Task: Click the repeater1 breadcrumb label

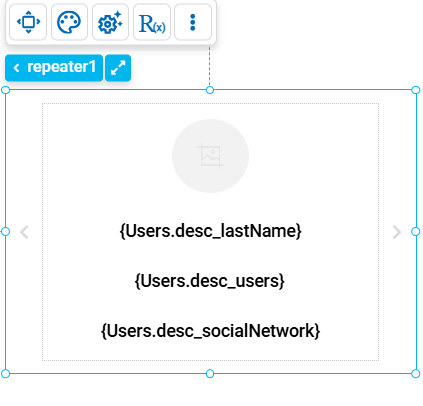Action: (62, 67)
